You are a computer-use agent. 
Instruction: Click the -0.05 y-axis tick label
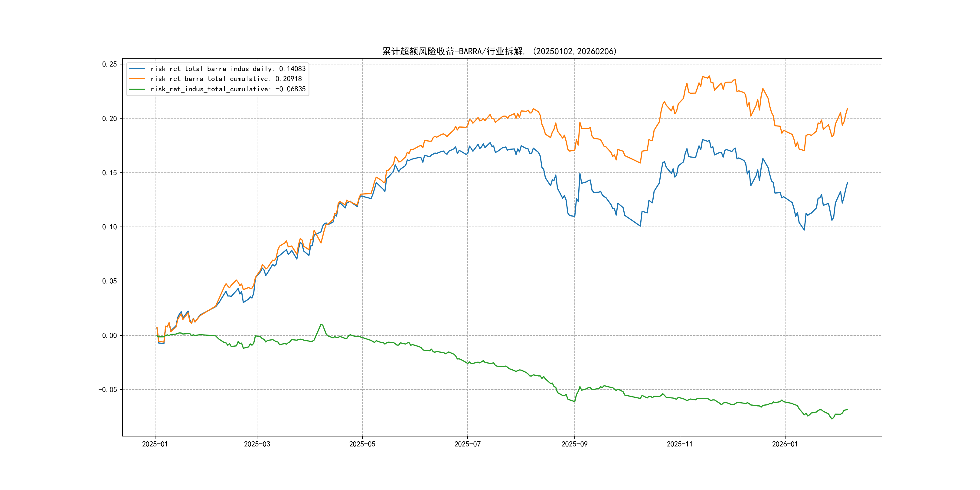coord(108,390)
